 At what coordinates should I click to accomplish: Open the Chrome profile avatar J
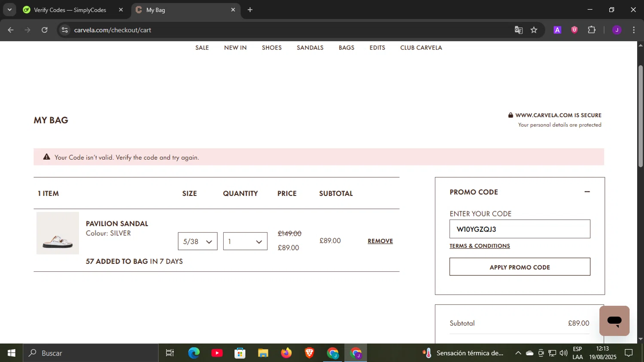tap(617, 30)
